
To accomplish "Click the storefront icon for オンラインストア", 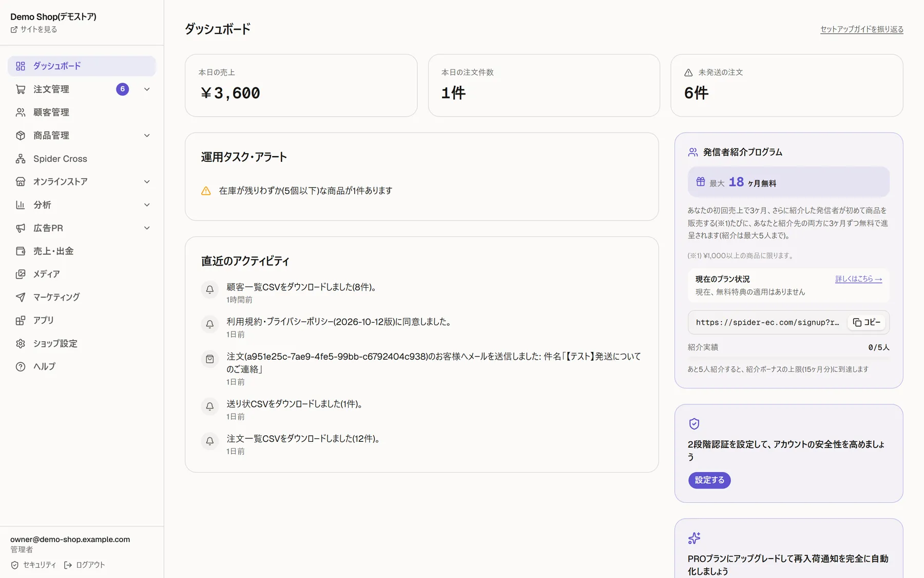I will pyautogui.click(x=21, y=182).
